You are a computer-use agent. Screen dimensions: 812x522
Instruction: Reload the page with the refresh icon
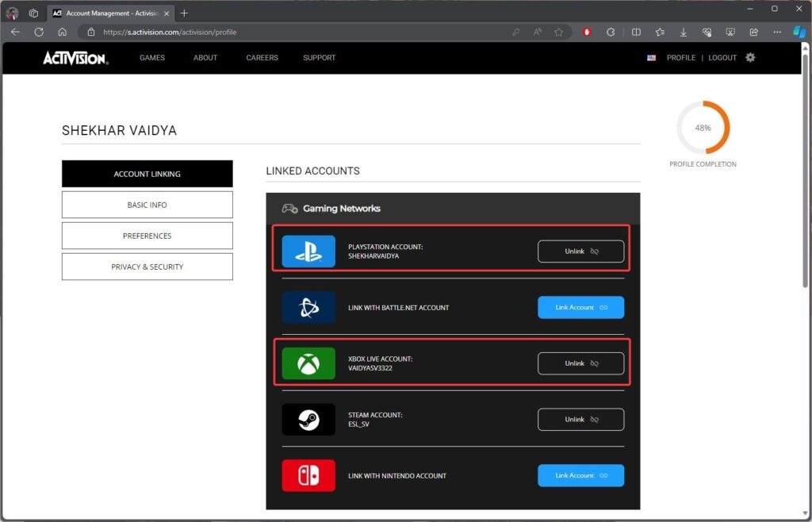(39, 32)
